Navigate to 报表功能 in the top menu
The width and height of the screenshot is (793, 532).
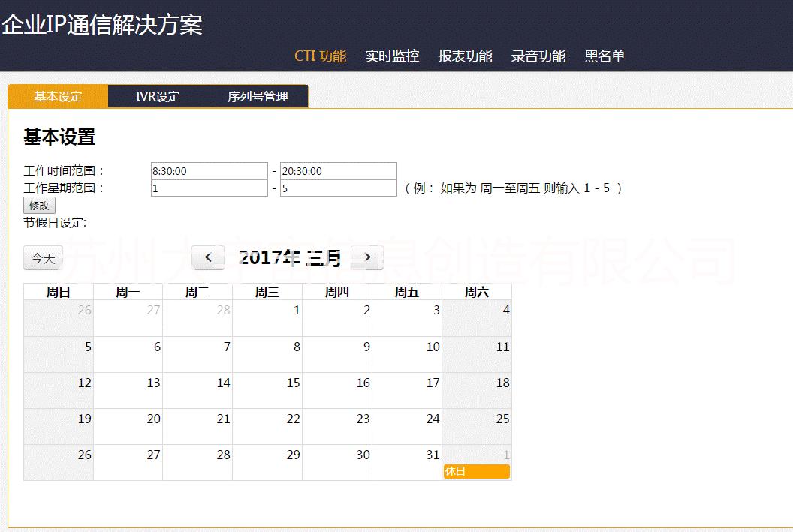pos(465,56)
